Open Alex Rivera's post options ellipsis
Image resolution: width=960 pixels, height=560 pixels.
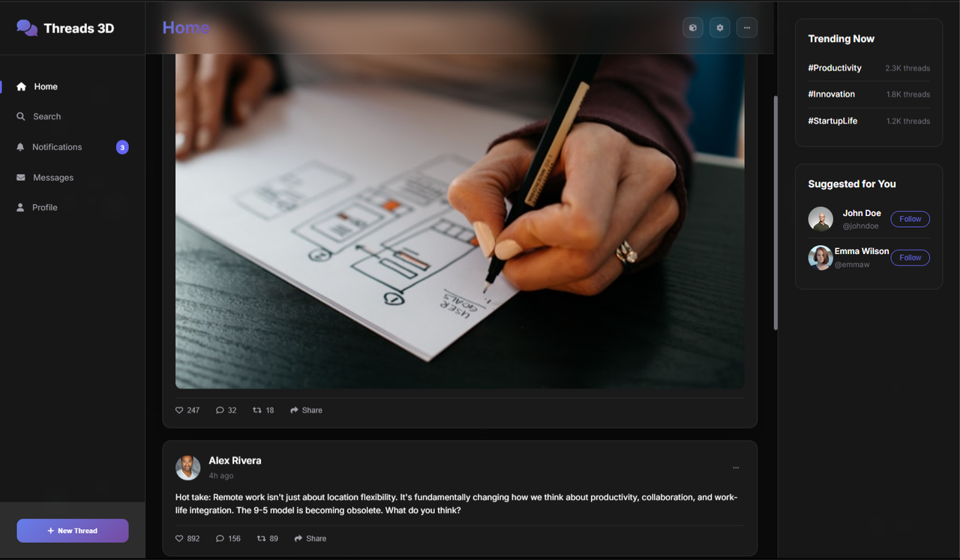(736, 467)
